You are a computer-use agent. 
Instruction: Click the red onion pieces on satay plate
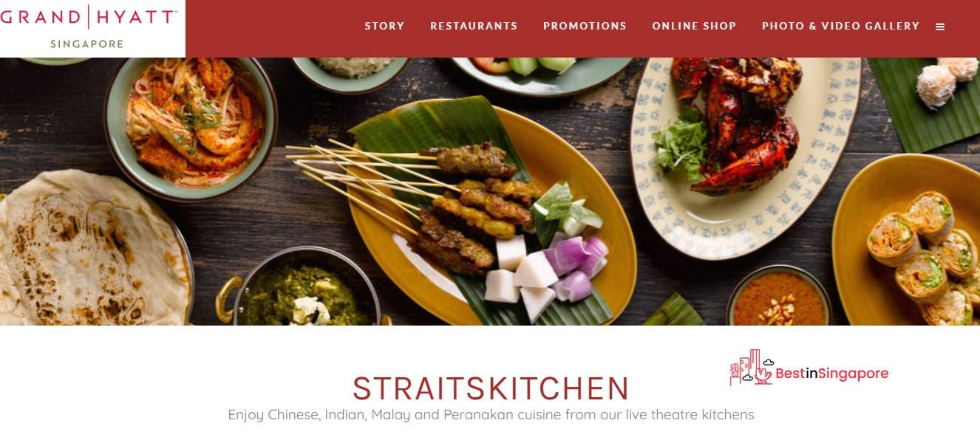tap(578, 264)
